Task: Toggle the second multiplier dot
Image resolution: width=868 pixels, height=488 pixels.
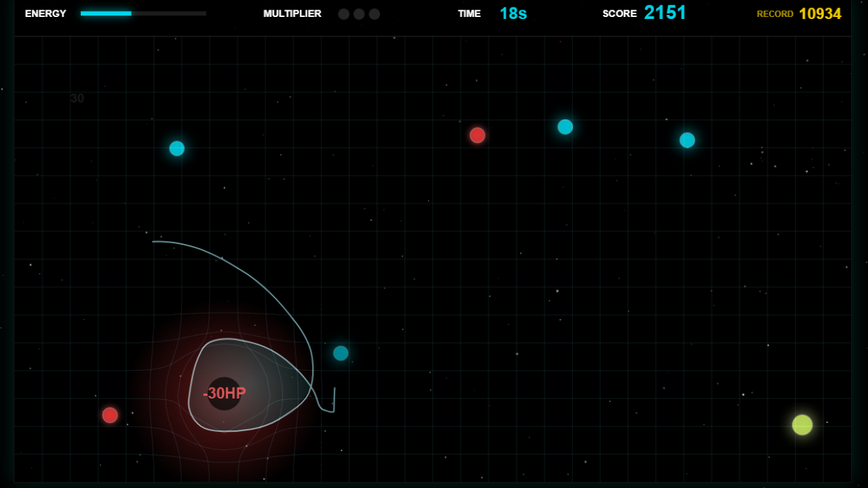Action: [359, 14]
